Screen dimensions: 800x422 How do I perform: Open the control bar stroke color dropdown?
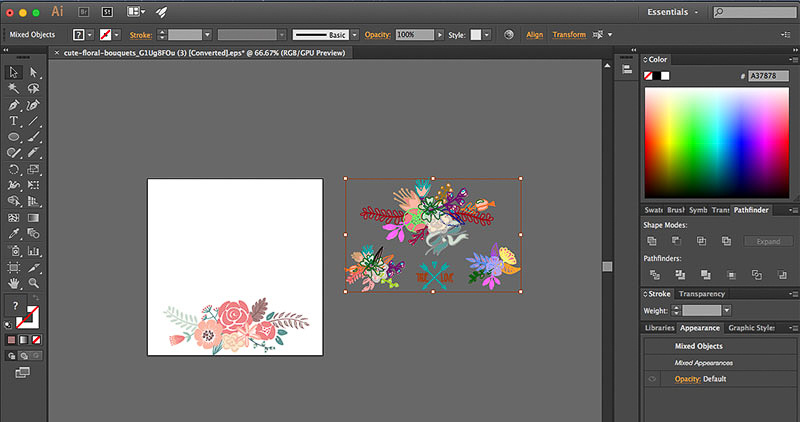pos(117,35)
